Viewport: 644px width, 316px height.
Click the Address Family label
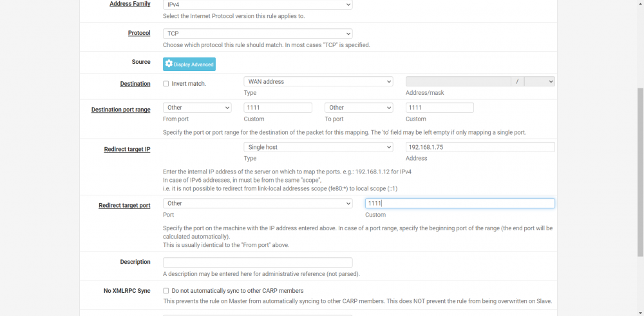pos(130,4)
